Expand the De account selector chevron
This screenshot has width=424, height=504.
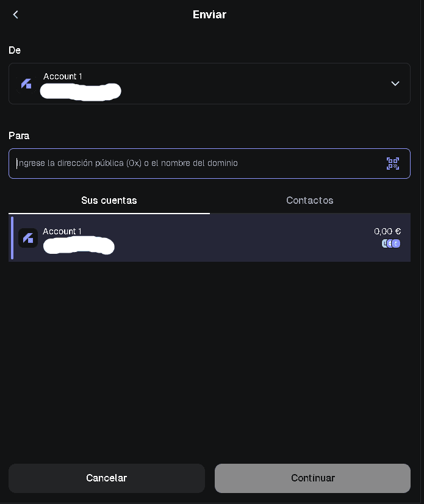[395, 83]
